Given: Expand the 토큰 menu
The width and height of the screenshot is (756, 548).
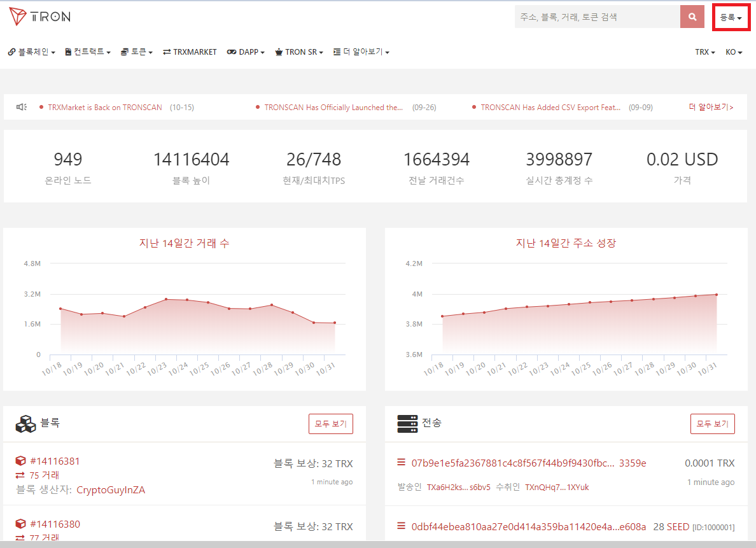Looking at the screenshot, I should 136,52.
